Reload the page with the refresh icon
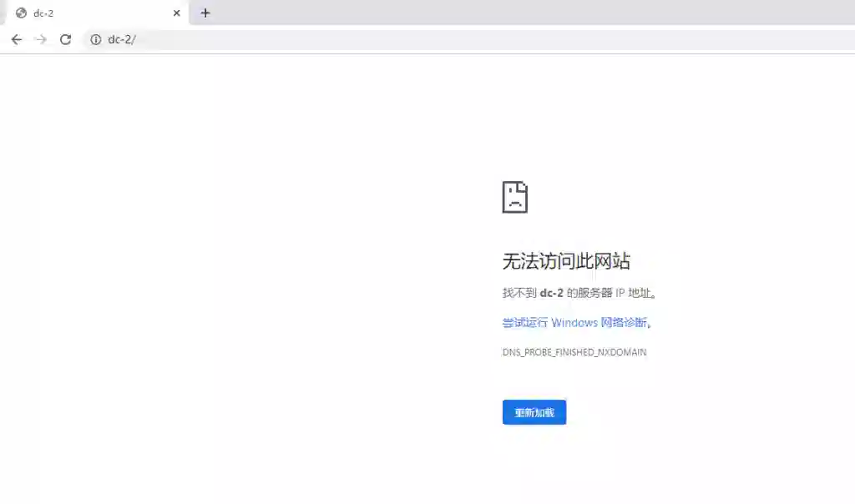 [x=65, y=39]
